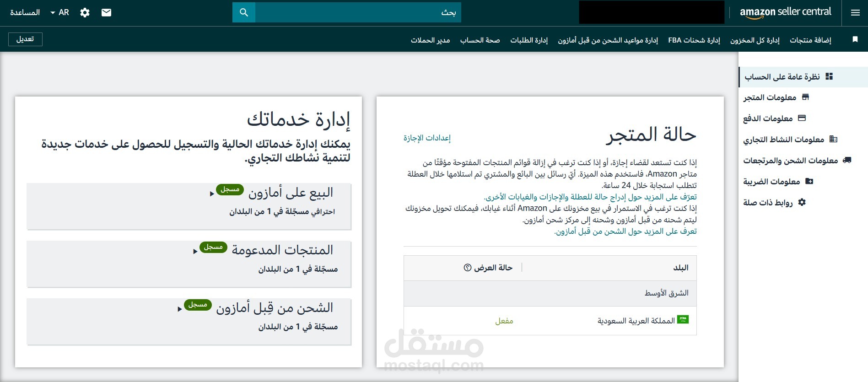Click the المساعدة help link
This screenshot has width=868, height=382.
click(25, 12)
